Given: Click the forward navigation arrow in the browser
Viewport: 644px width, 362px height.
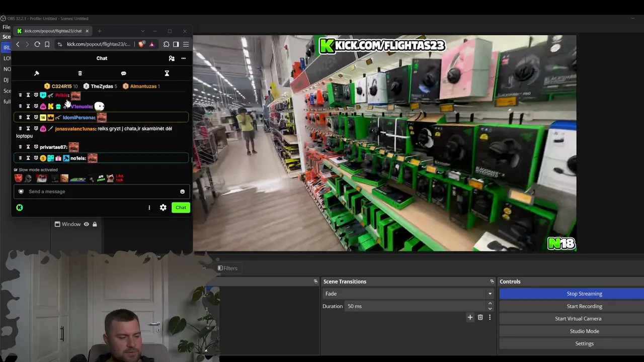Looking at the screenshot, I should tap(27, 44).
